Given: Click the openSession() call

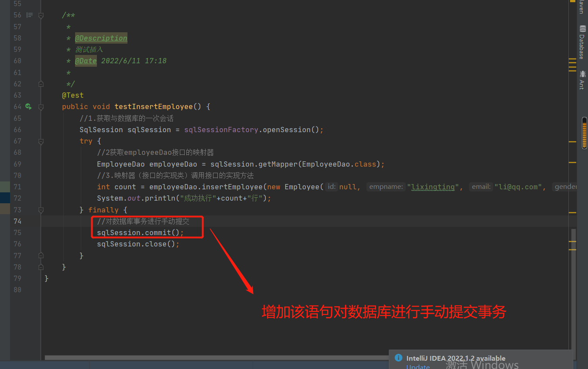Looking at the screenshot, I should tap(291, 130).
